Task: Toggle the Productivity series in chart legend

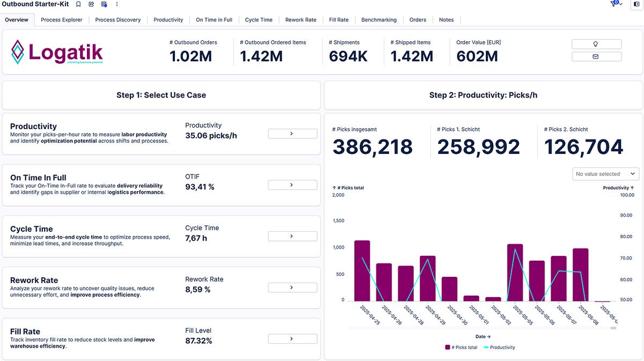Action: [x=499, y=348]
